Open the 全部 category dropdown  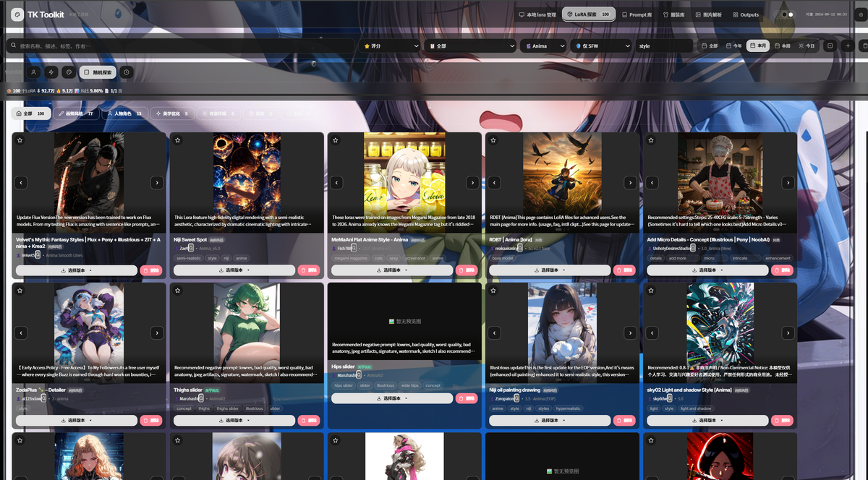[469, 46]
